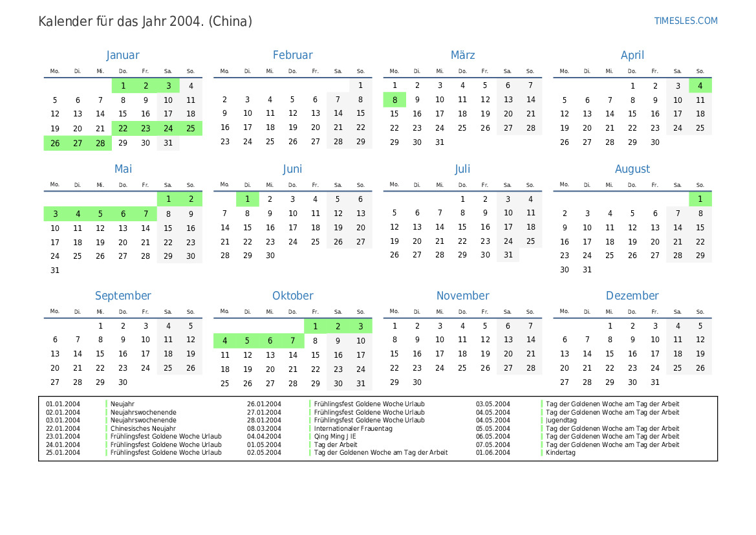The image size is (756, 535).
Task: Select the 'Kindertag' holiday entry
Action: 560,453
